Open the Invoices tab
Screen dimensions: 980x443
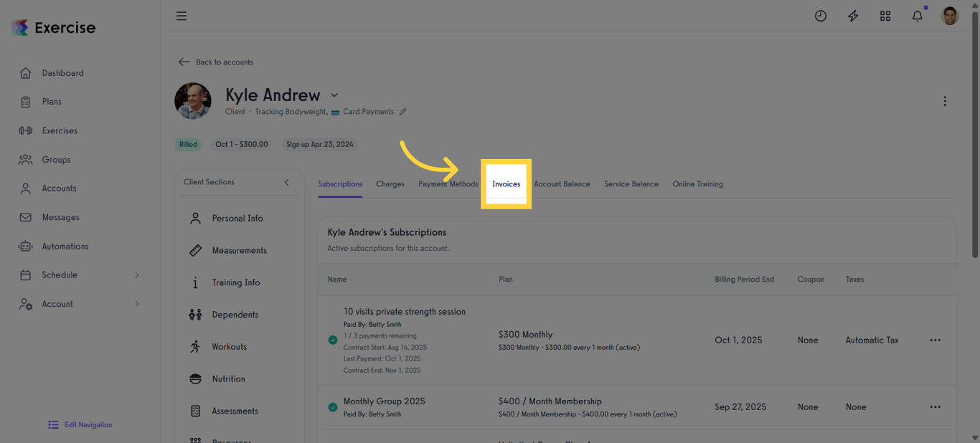click(x=506, y=184)
